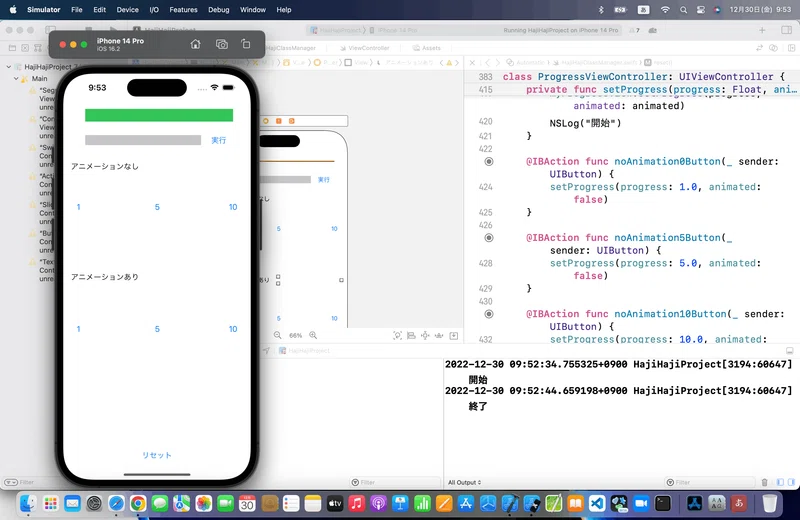Collapse the HajiHajiProject root in the navigator
Viewport: 800px width, 520px height.
[9, 67]
